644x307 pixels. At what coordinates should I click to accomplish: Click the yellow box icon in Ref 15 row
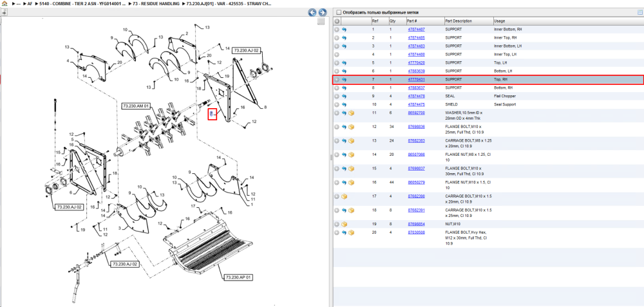pos(352,169)
